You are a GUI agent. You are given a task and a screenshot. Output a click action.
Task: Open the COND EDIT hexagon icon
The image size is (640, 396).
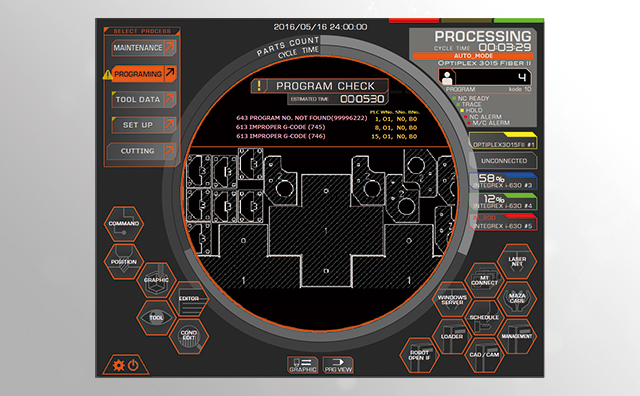189,336
